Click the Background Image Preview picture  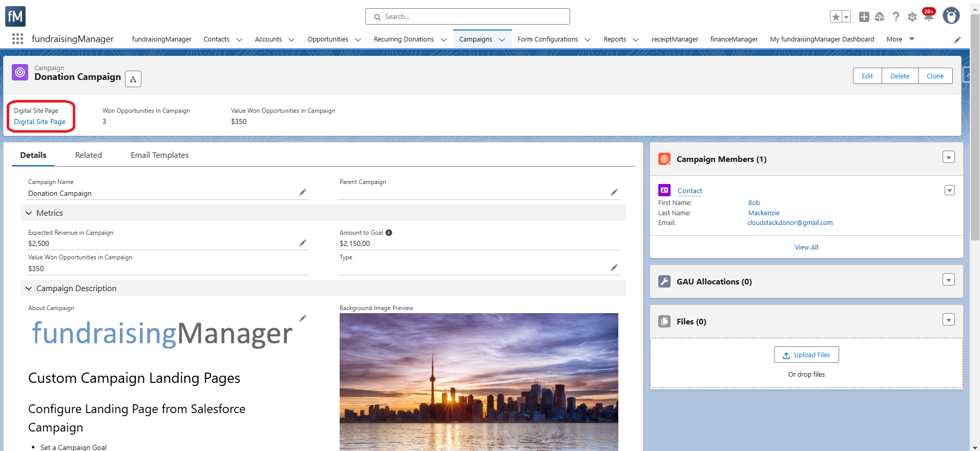pyautogui.click(x=478, y=382)
